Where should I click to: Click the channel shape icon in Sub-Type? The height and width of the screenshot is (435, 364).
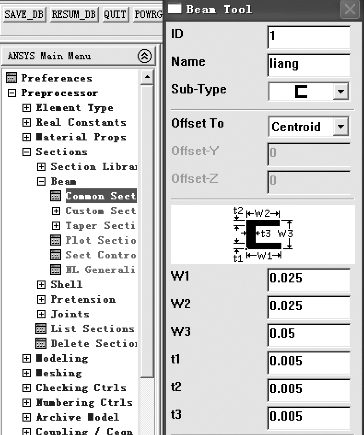coord(301,91)
